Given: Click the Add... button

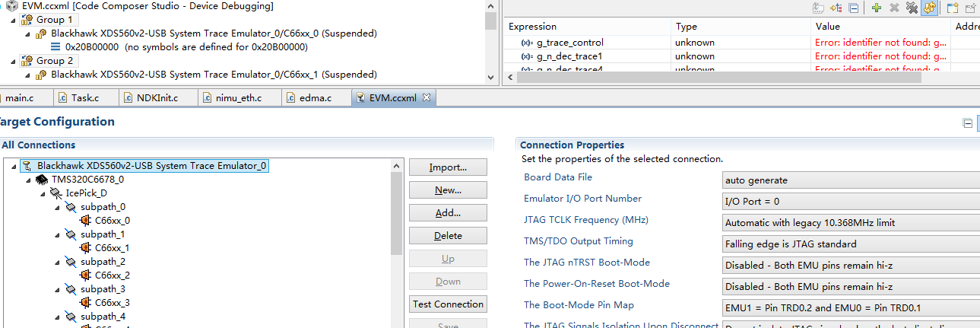Looking at the screenshot, I should (448, 213).
